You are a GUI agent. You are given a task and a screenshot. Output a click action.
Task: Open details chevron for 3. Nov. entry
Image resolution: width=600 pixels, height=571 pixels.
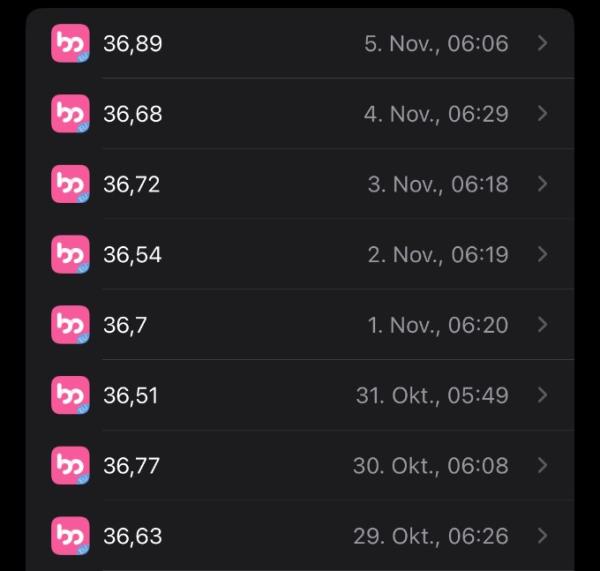point(542,184)
